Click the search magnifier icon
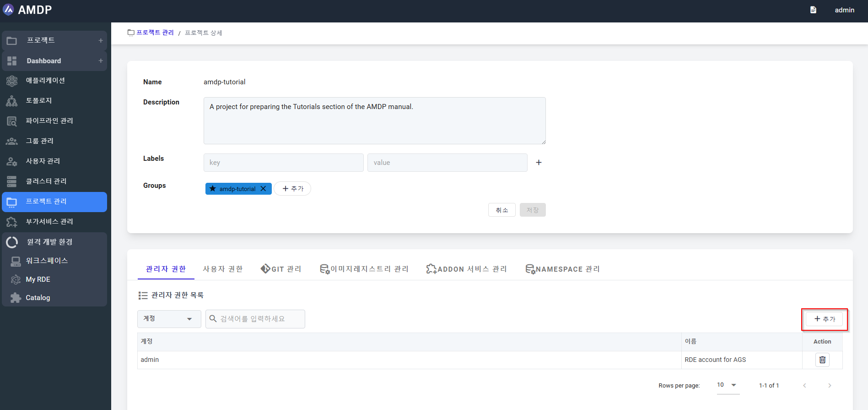 pos(213,319)
